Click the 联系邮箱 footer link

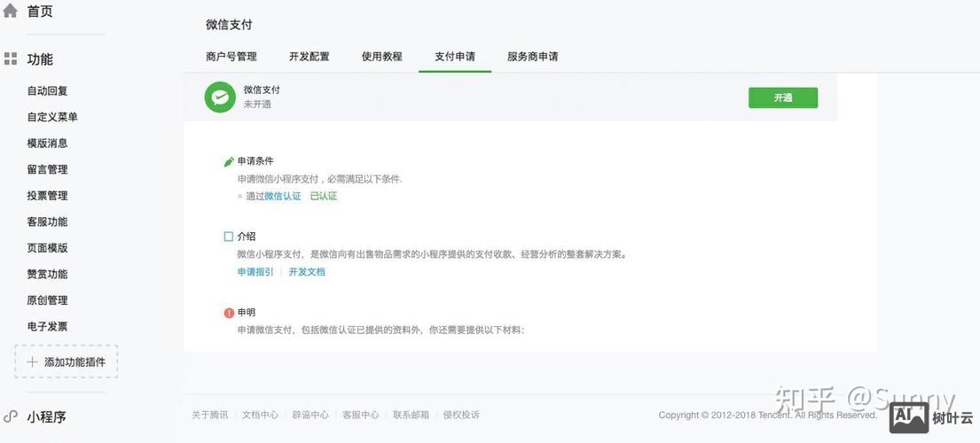(412, 415)
